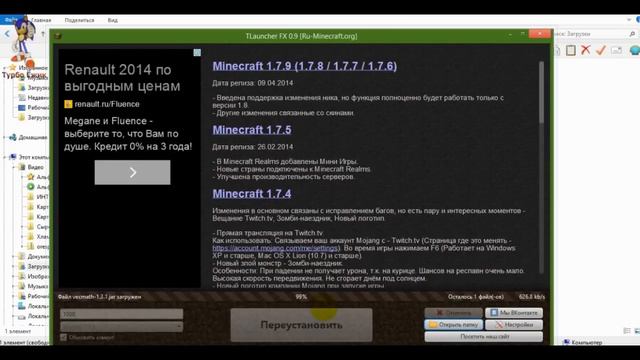
Task: Open the Minecraft version dropdown in TLauncher
Action: click(122, 326)
